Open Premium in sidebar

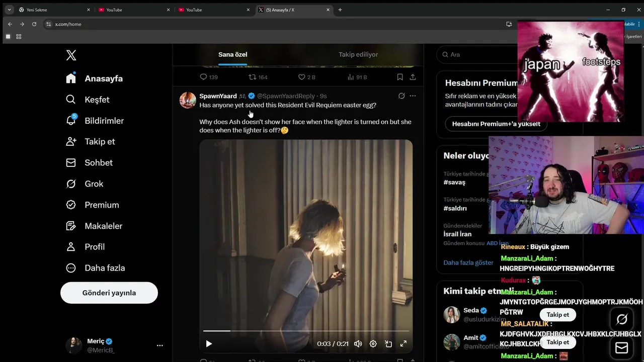click(x=92, y=205)
